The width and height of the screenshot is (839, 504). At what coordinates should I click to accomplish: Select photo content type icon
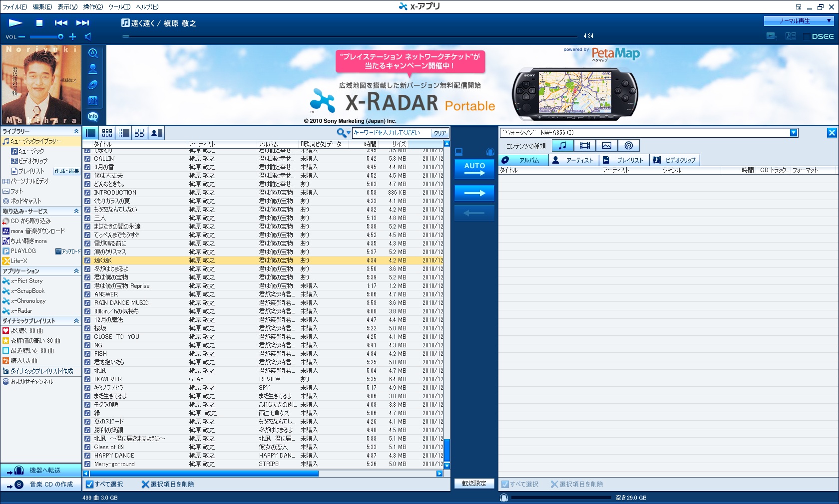[607, 146]
